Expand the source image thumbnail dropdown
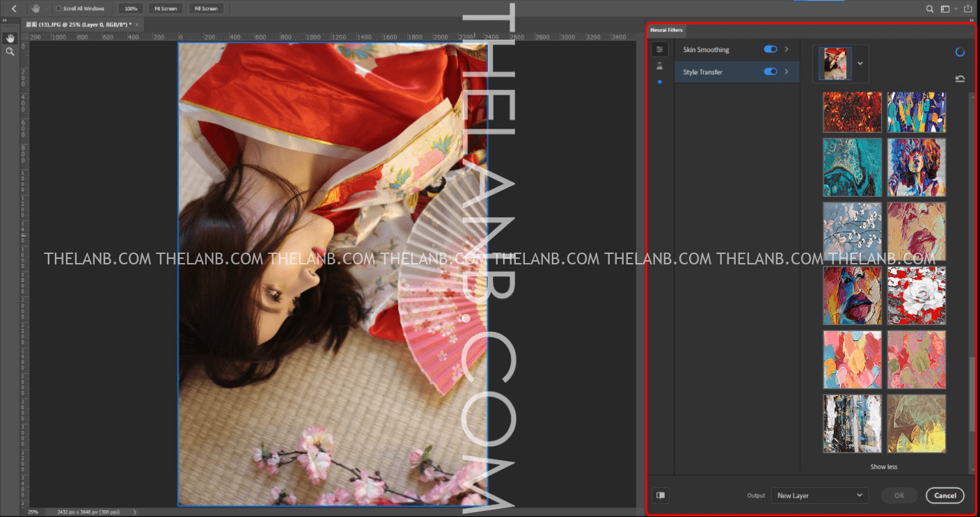 [860, 63]
